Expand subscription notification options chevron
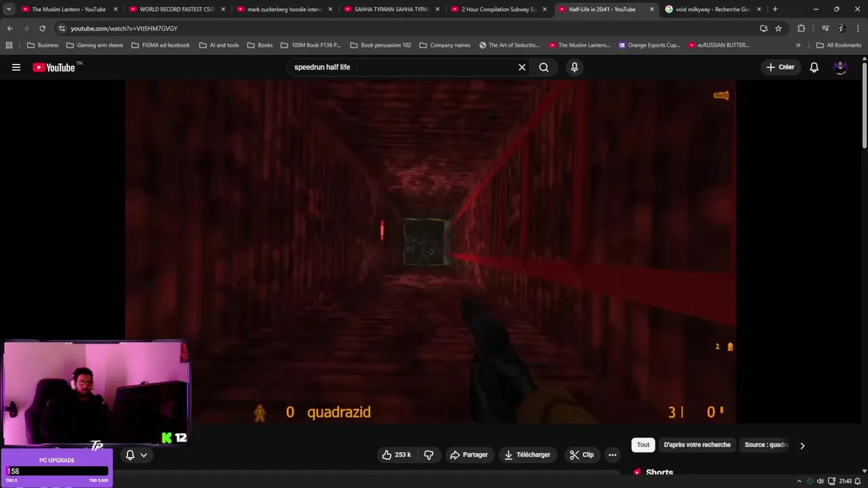 144,455
